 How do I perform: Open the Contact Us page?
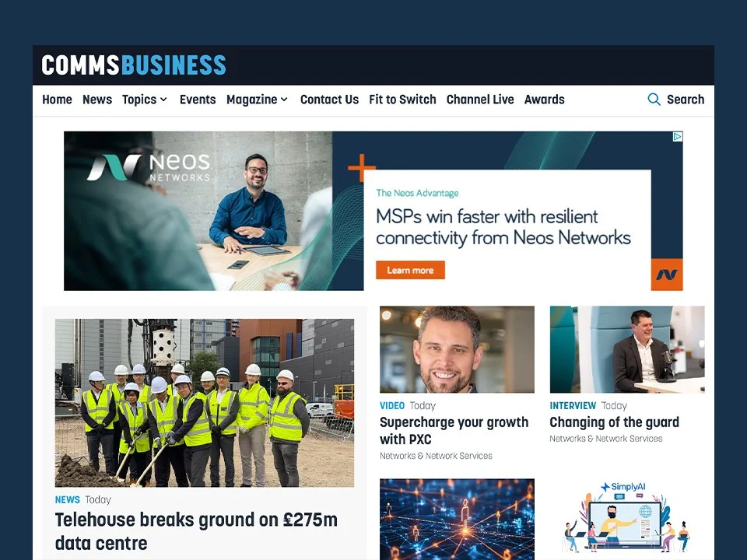tap(329, 100)
